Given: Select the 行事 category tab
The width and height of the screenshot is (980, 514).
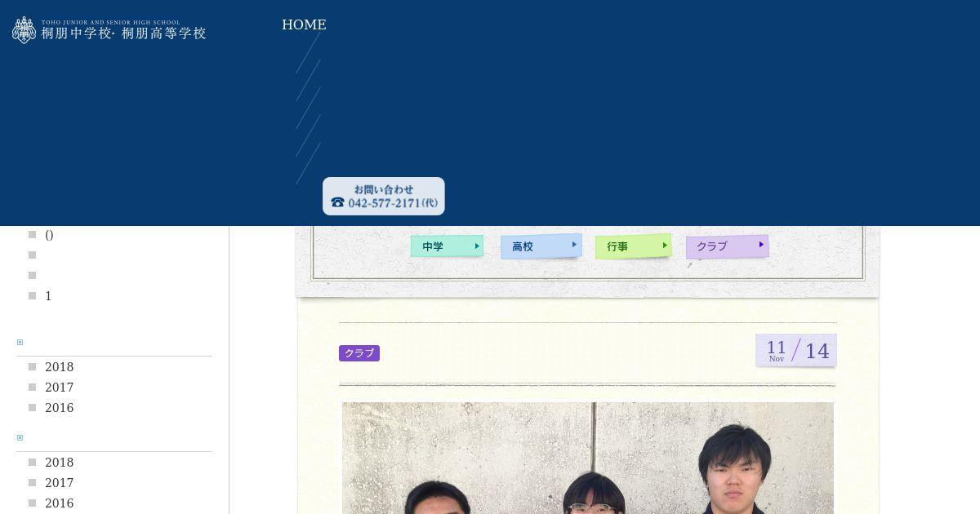Looking at the screenshot, I should [633, 246].
